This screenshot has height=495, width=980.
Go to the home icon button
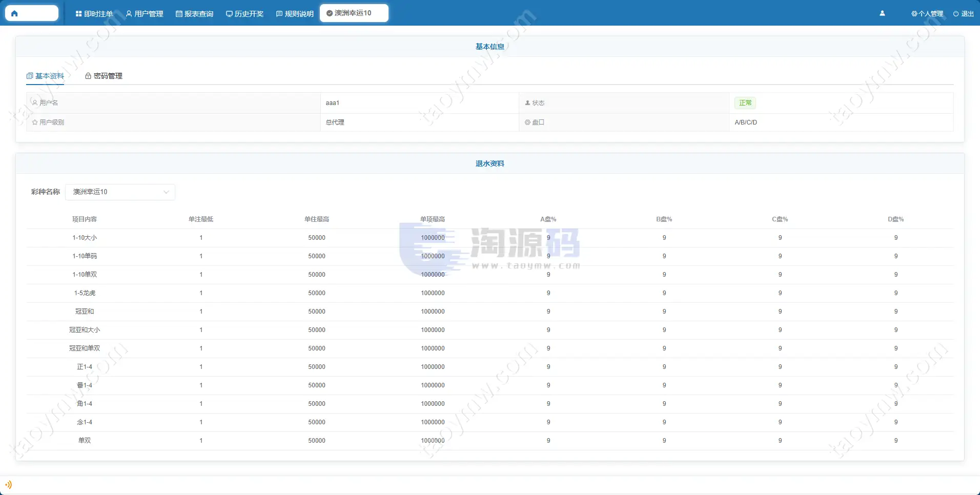[32, 13]
